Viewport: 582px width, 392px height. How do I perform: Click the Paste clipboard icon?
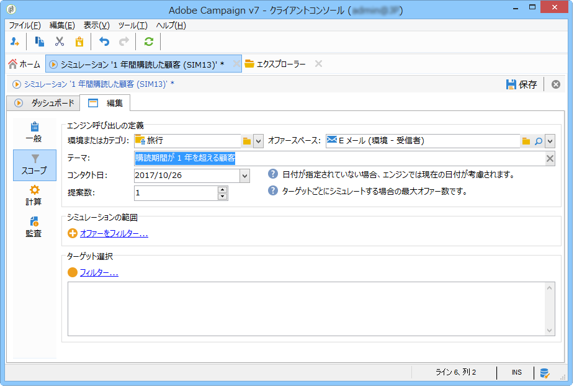pyautogui.click(x=79, y=42)
